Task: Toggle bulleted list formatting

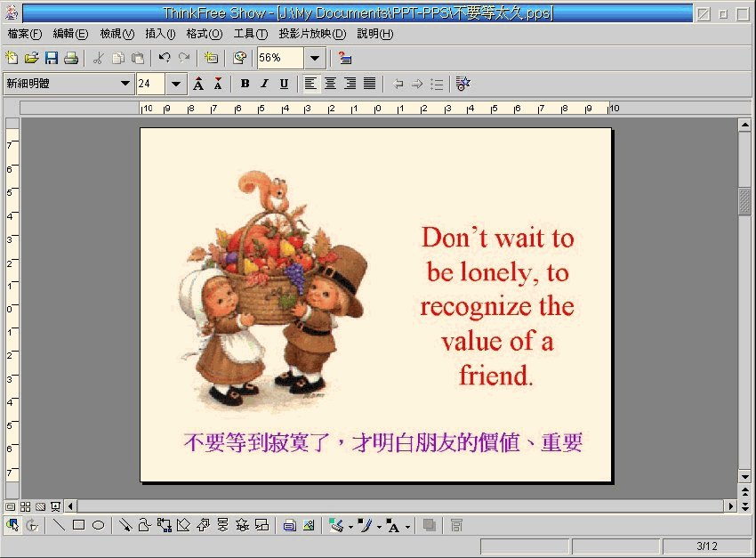Action: point(437,84)
